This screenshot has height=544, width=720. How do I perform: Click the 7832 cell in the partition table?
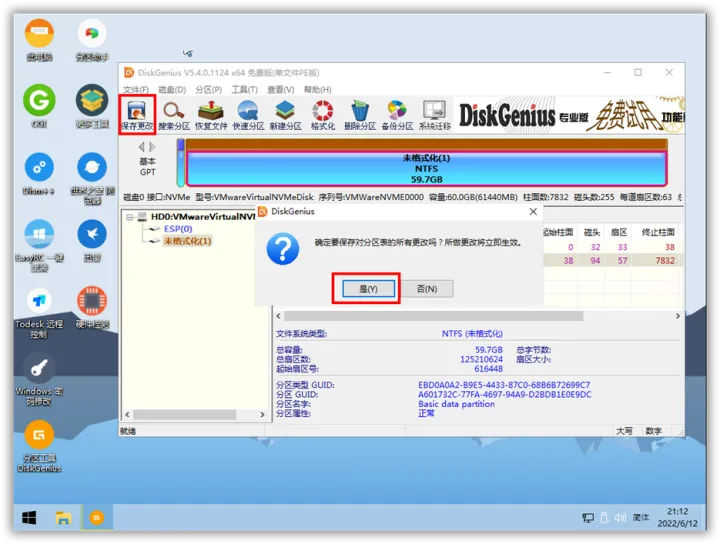665,260
